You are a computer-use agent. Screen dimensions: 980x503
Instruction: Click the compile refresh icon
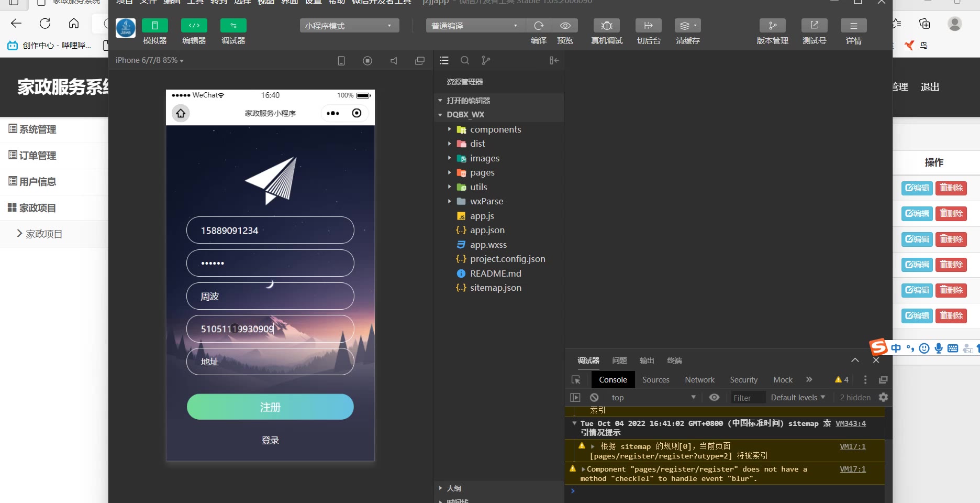[x=539, y=26]
